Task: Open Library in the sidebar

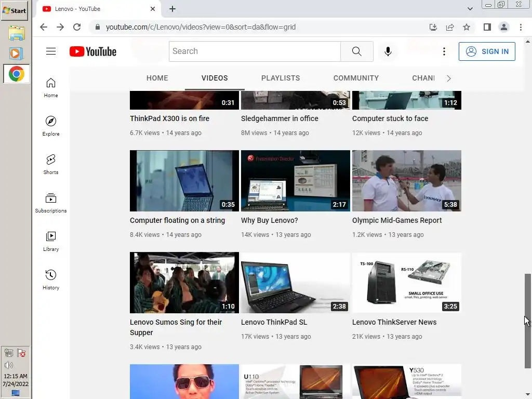Action: click(x=51, y=241)
